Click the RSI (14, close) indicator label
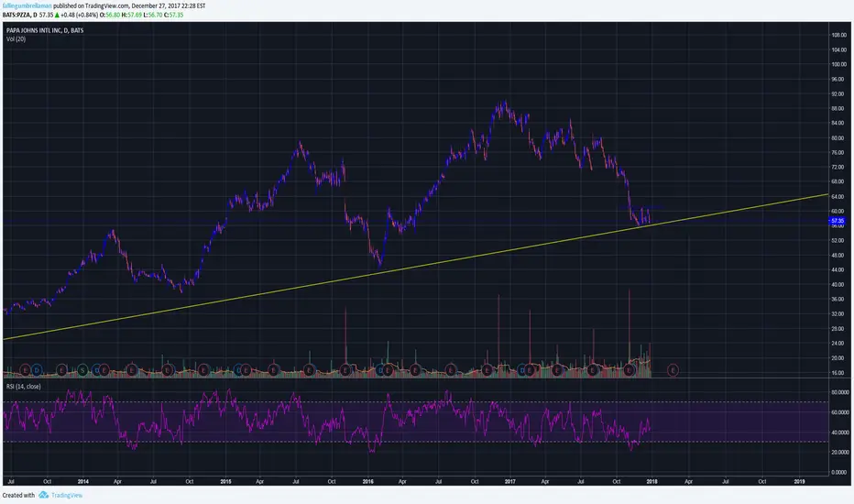This screenshot has width=854, height=504. tap(23, 387)
